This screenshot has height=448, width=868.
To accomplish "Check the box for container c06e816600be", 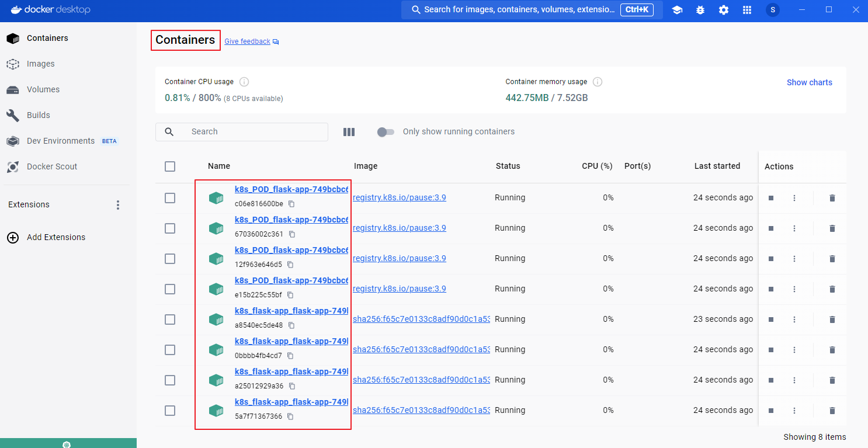I will [170, 198].
